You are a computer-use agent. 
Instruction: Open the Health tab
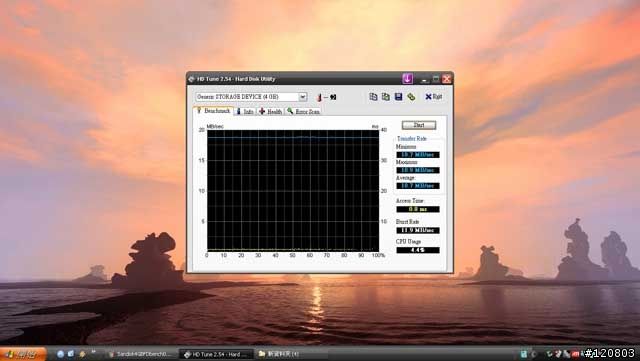pos(271,111)
